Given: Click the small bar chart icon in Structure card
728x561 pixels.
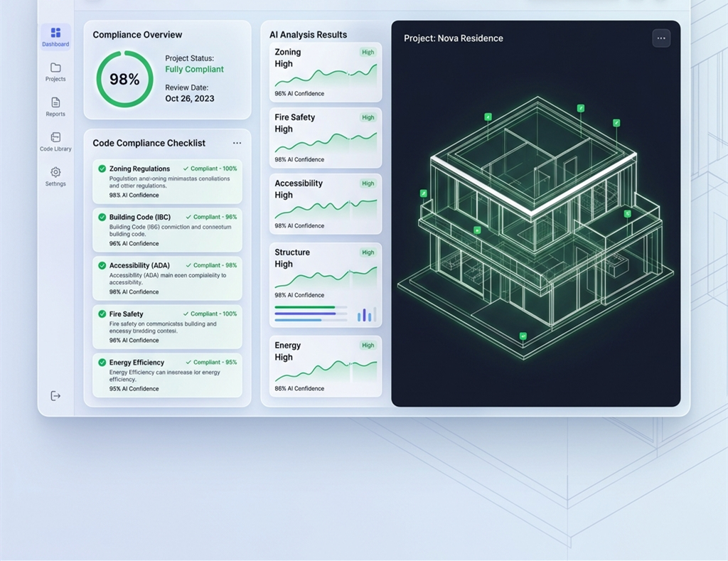Looking at the screenshot, I should point(366,314).
